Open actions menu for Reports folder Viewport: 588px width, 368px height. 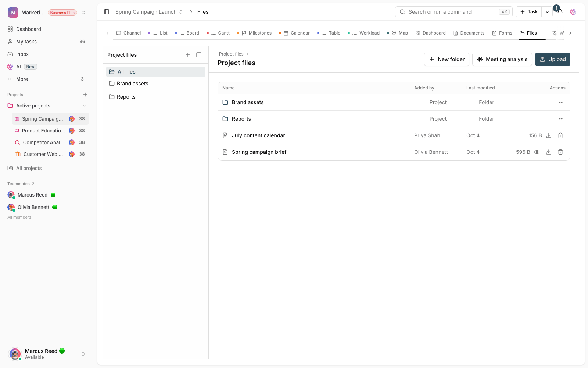[x=561, y=119]
